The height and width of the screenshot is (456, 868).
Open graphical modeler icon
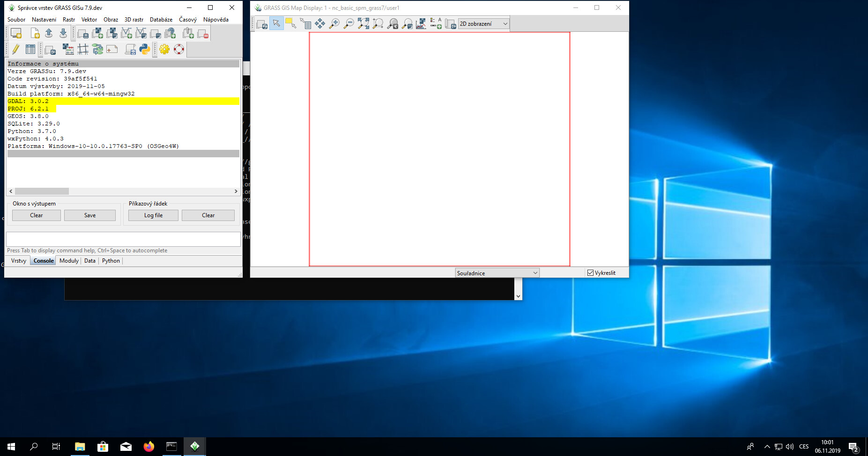[97, 49]
